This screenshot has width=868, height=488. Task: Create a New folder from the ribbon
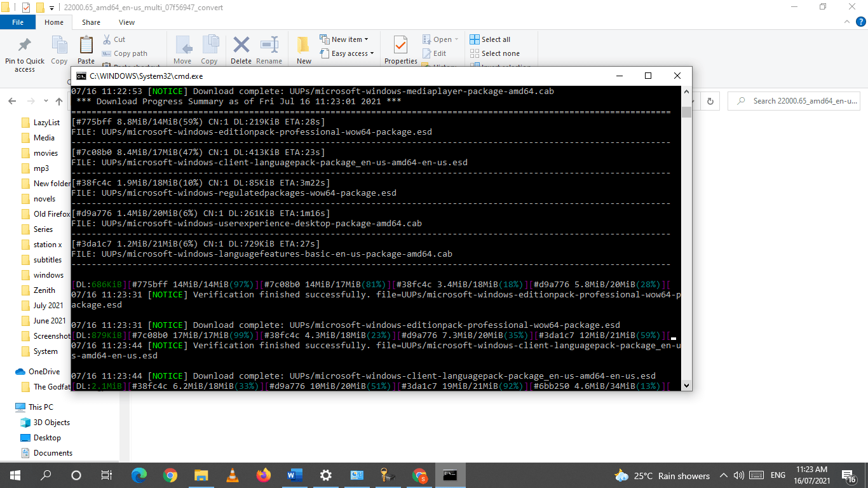(304, 50)
